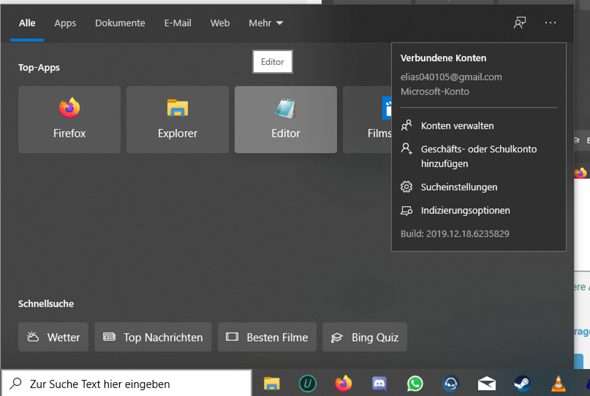This screenshot has width=590, height=396.
Task: Open the green U icon app in the taskbar
Action: click(x=307, y=384)
